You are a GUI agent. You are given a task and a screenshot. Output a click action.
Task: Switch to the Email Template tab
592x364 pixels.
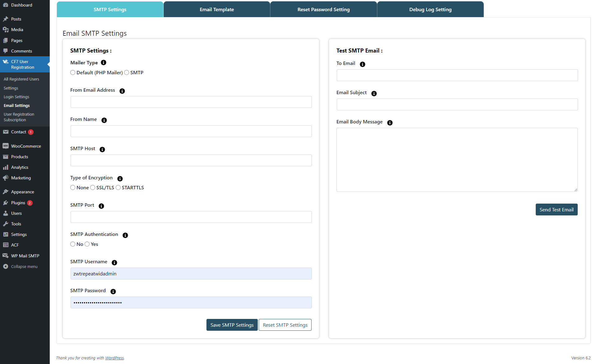coord(217,10)
